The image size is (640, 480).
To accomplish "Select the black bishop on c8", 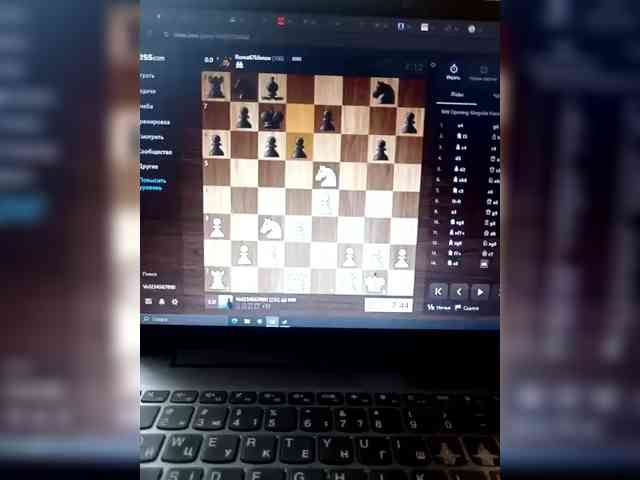I will click(x=272, y=87).
